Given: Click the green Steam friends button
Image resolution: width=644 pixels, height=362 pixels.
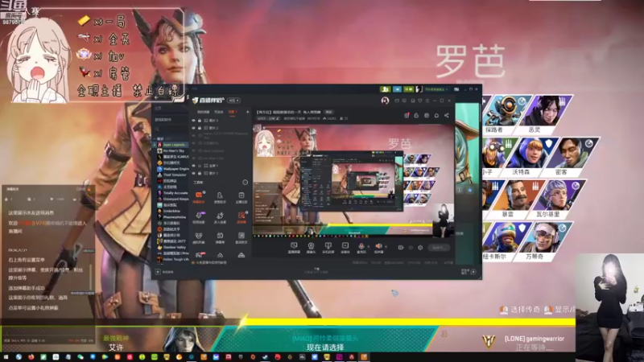Looking at the screenshot, I should [x=386, y=89].
